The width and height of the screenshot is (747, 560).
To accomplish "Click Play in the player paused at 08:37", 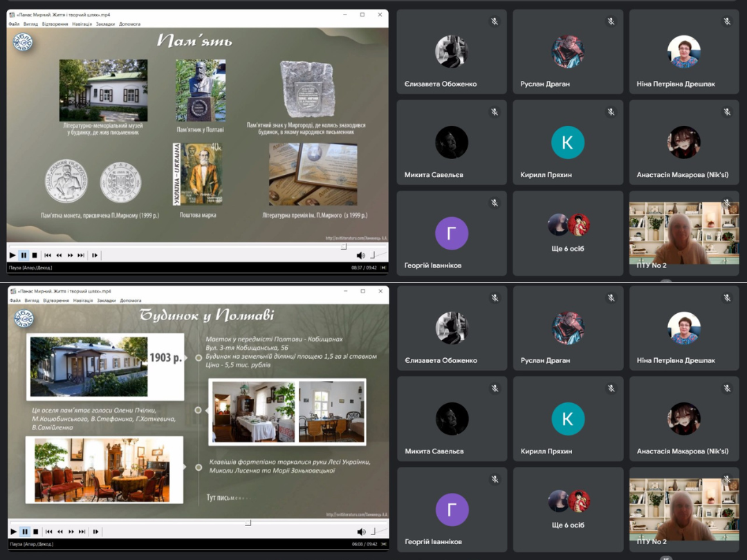I will (x=12, y=255).
